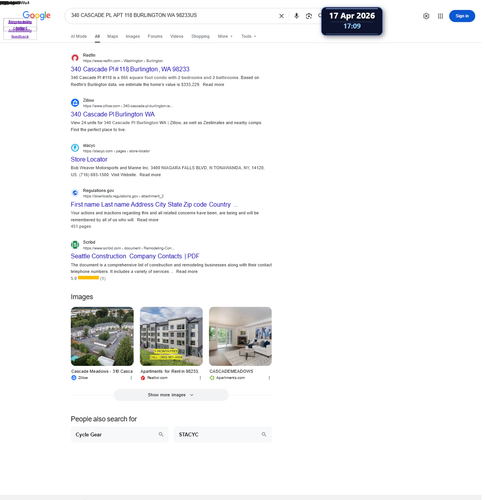Clear the search box with X icon
The height and width of the screenshot is (500, 487).
click(281, 16)
